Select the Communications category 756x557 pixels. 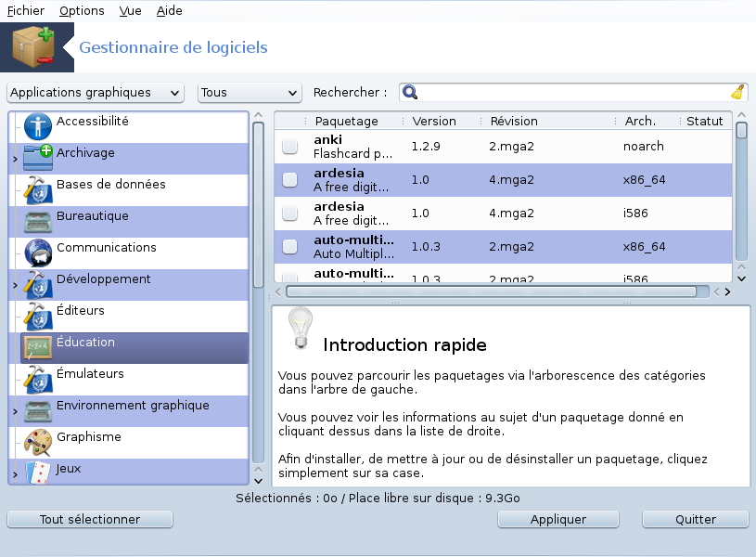click(128, 253)
